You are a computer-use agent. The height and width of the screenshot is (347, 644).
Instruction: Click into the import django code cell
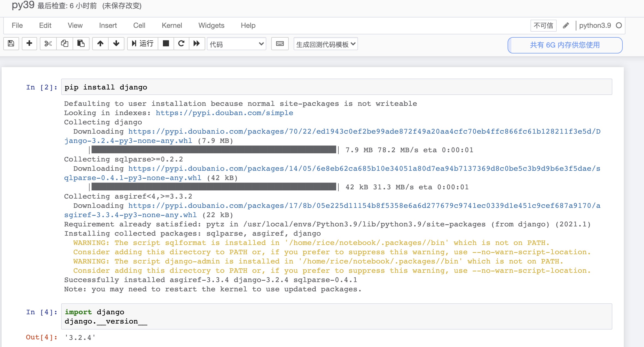336,316
